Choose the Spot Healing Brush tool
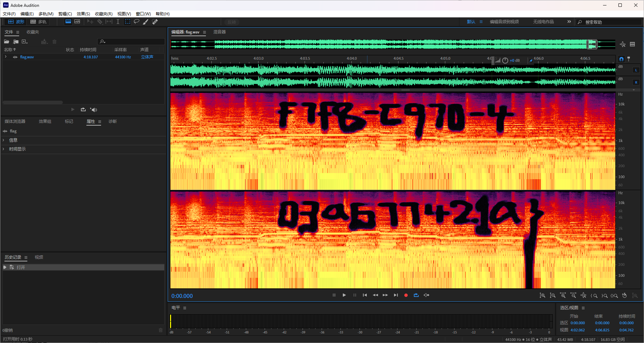The height and width of the screenshot is (343, 644). [155, 22]
